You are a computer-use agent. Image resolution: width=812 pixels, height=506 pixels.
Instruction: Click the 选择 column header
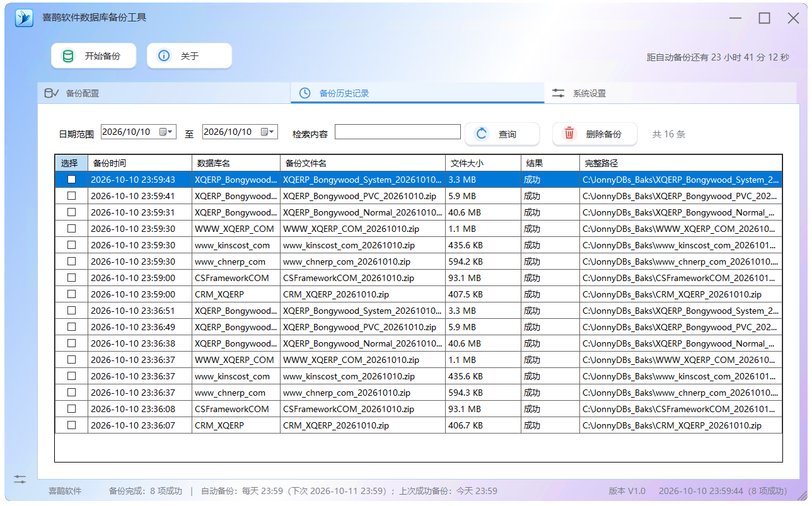[x=71, y=163]
